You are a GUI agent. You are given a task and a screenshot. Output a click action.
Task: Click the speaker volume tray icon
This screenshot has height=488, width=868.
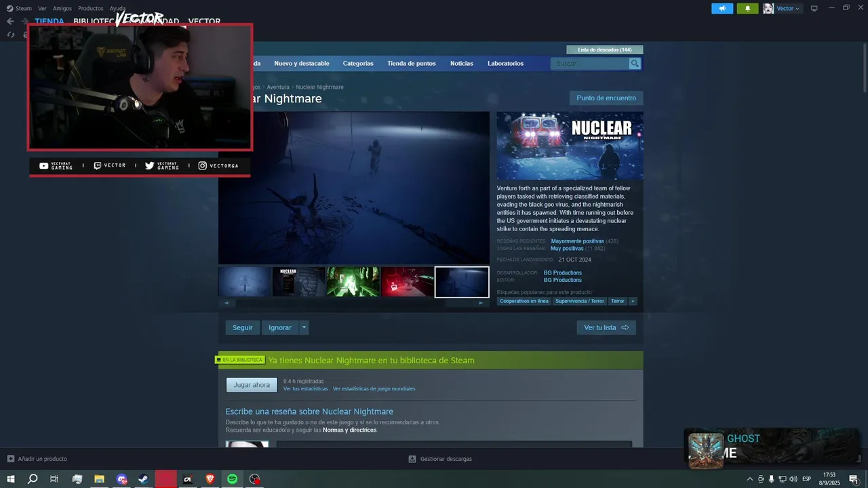tap(793, 479)
